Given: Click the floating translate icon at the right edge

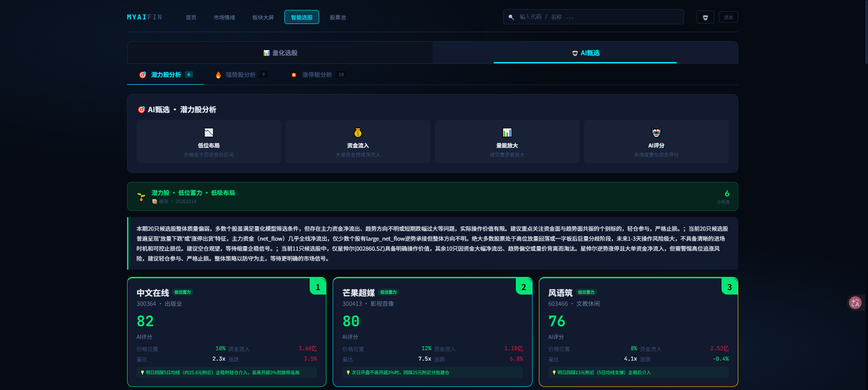Looking at the screenshot, I should tap(855, 303).
